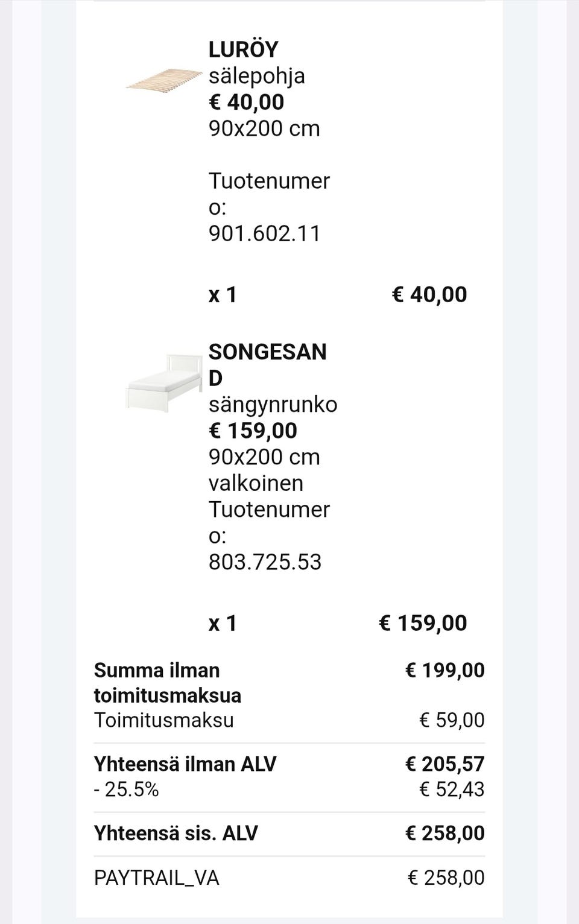Click the sälepohja product description text

(257, 76)
